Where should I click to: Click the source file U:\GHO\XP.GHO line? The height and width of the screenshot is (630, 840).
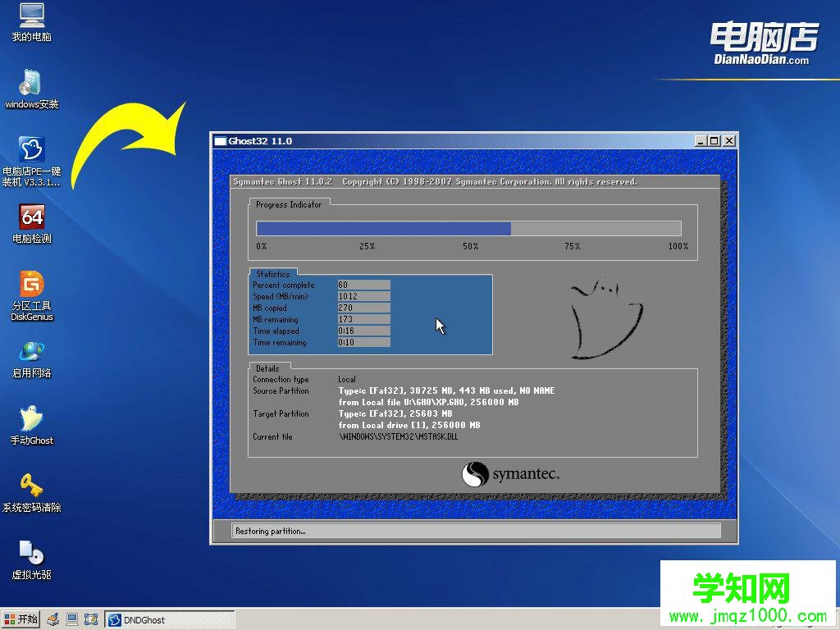(428, 402)
